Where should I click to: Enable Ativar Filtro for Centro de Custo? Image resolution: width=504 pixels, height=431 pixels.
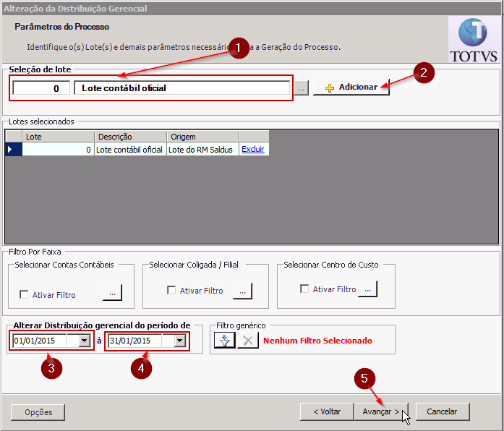304,289
